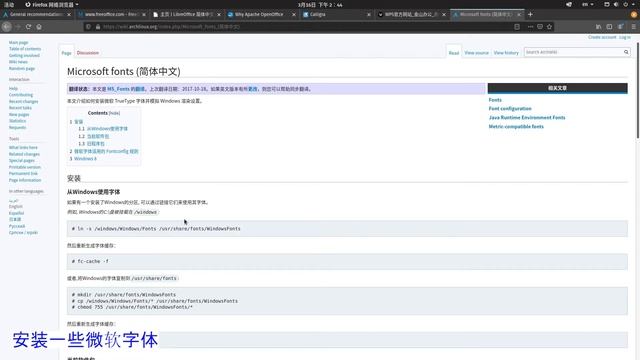
Task: Bookmark this page with the star icon
Action: [549, 27]
